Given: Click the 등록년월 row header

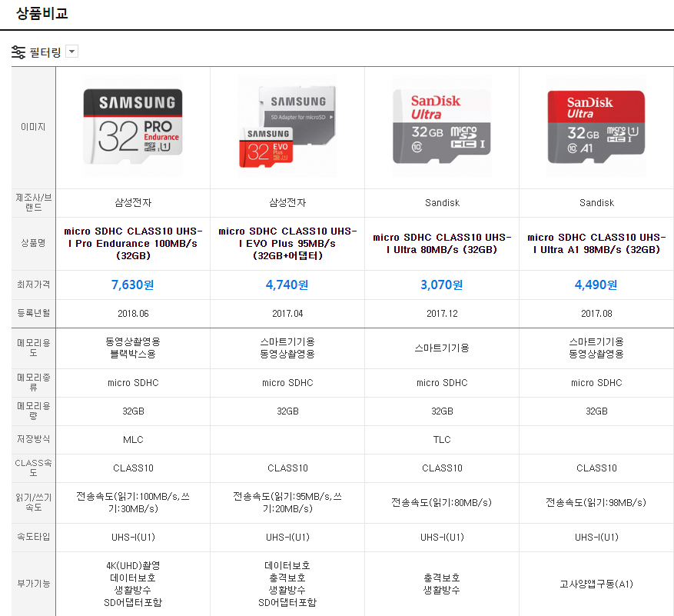Looking at the screenshot, I should (34, 313).
